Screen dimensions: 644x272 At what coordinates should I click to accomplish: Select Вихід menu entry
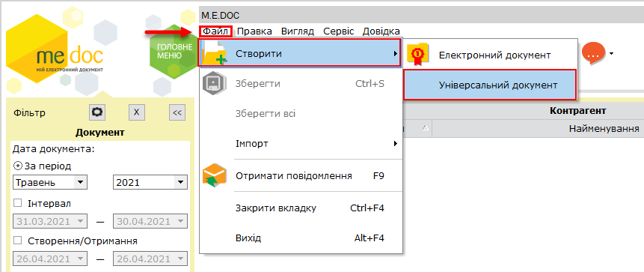click(x=300, y=238)
